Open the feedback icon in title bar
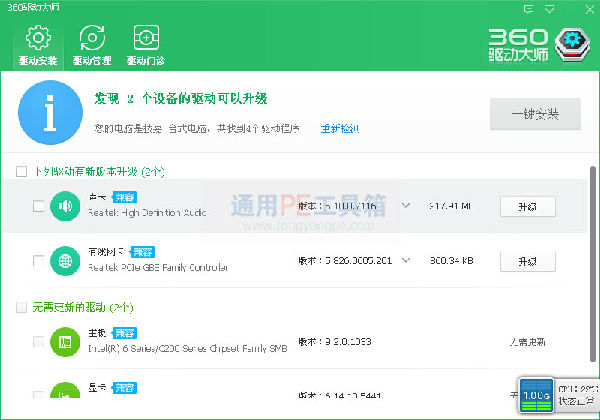The height and width of the screenshot is (420, 600). point(528,9)
